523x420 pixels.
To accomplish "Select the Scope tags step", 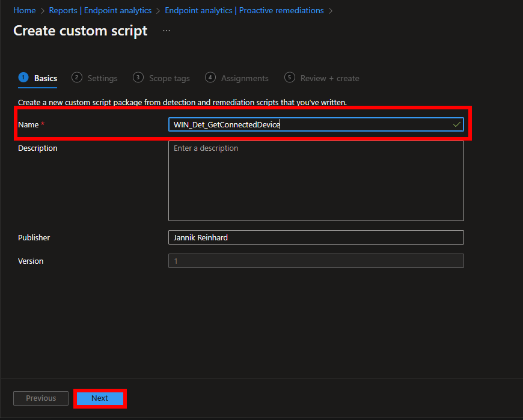I will click(x=170, y=78).
